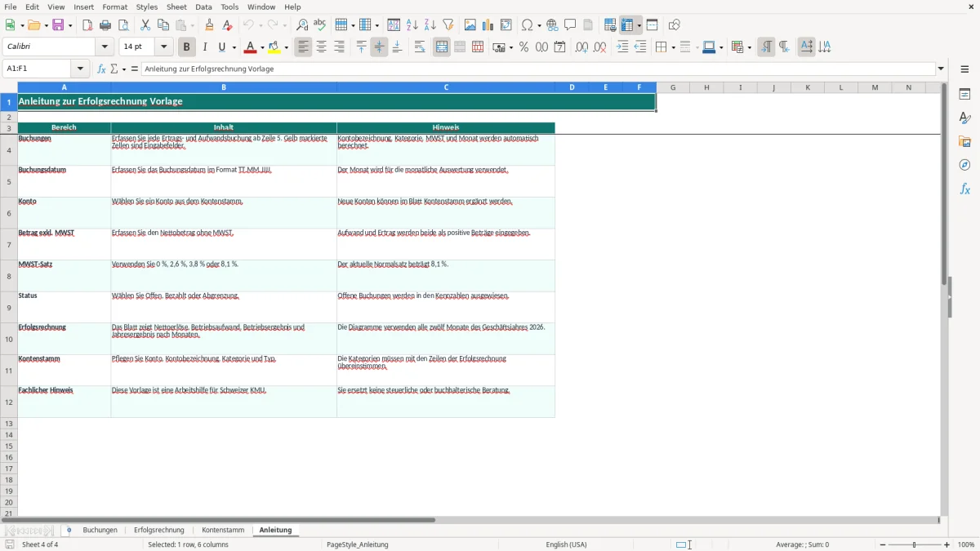
Task: Click the Copy icon
Action: [x=163, y=25]
